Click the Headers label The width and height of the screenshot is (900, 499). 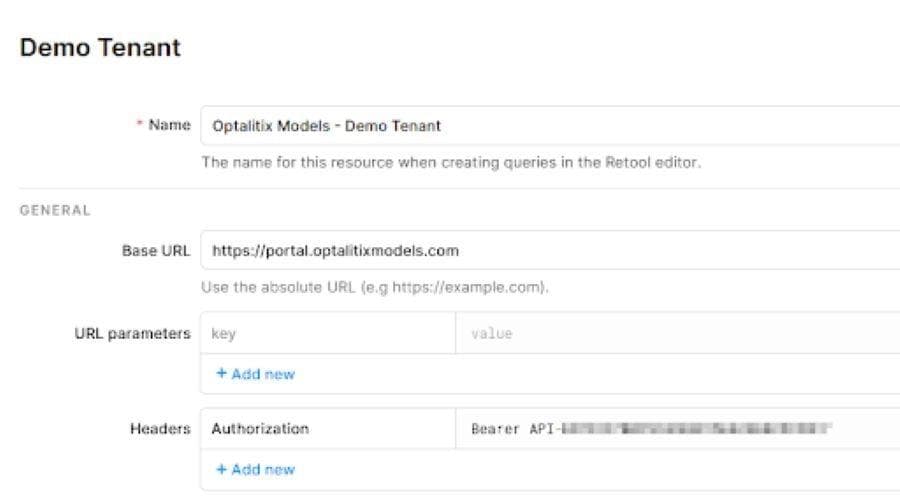(x=160, y=428)
